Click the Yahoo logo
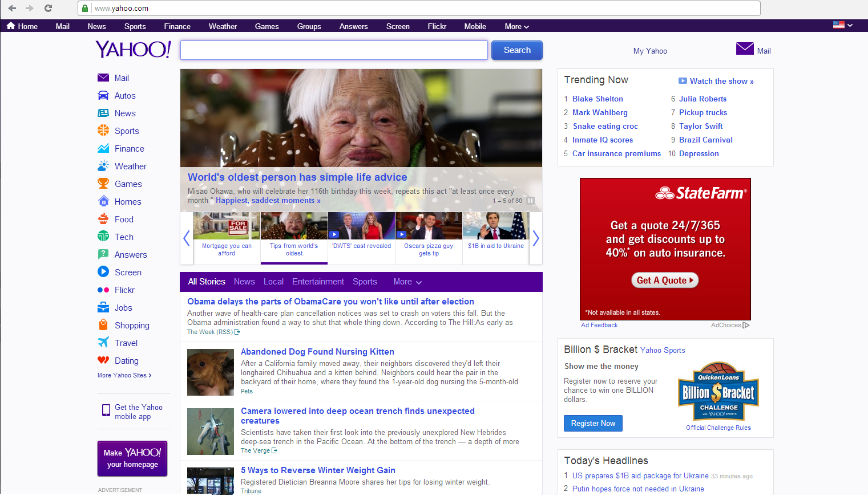This screenshot has height=496, width=868. click(133, 50)
